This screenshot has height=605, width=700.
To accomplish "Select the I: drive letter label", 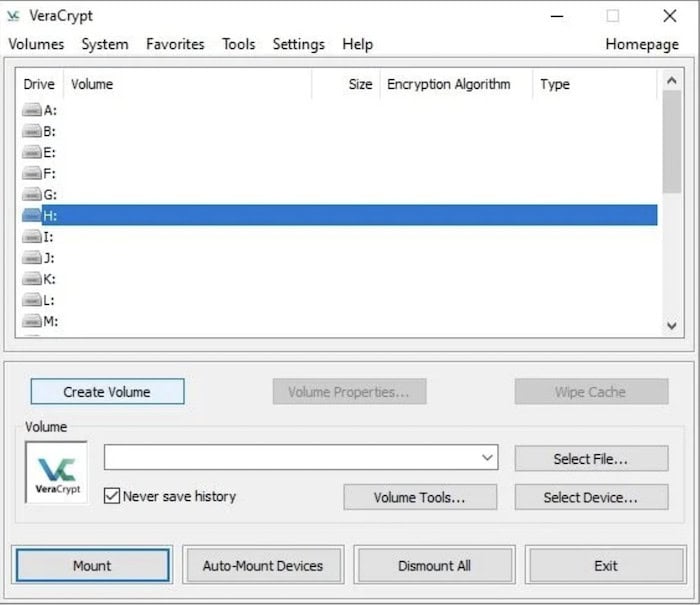I will [48, 237].
